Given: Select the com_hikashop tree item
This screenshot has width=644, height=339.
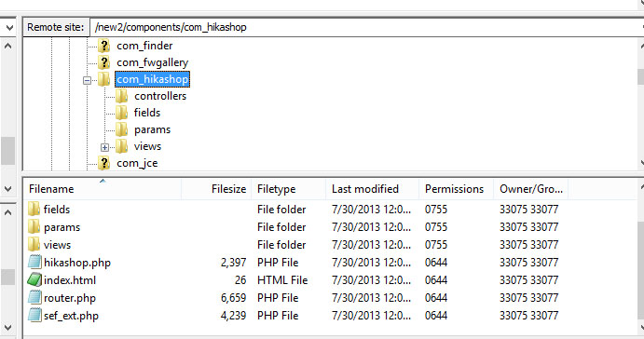Looking at the screenshot, I should click(x=152, y=79).
